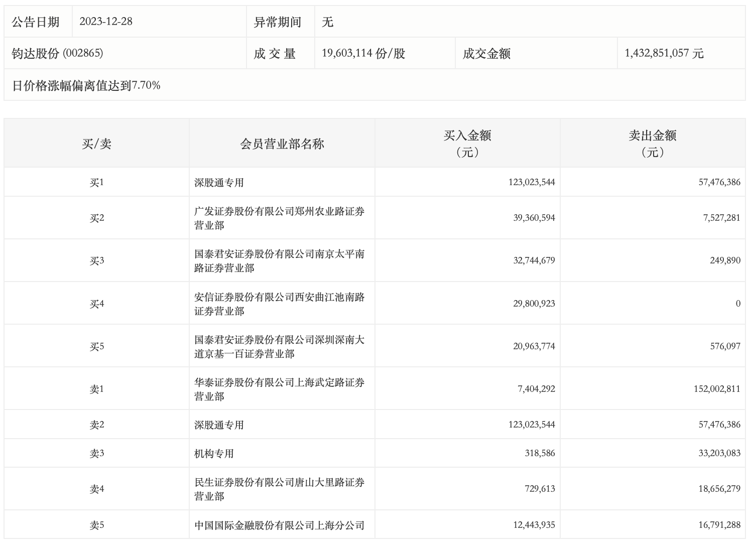The height and width of the screenshot is (549, 756).
Task: Open the 安信证券 西安曲江池南路 branch entry
Action: click(279, 304)
